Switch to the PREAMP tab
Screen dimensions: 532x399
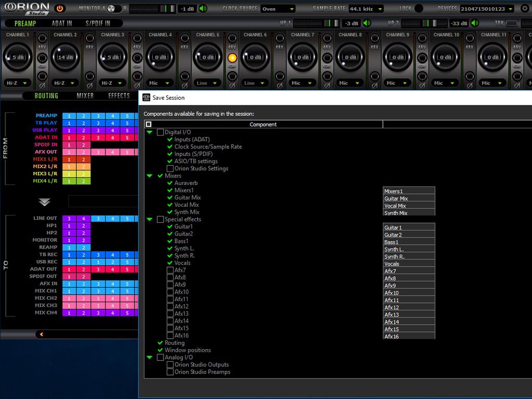coord(25,23)
